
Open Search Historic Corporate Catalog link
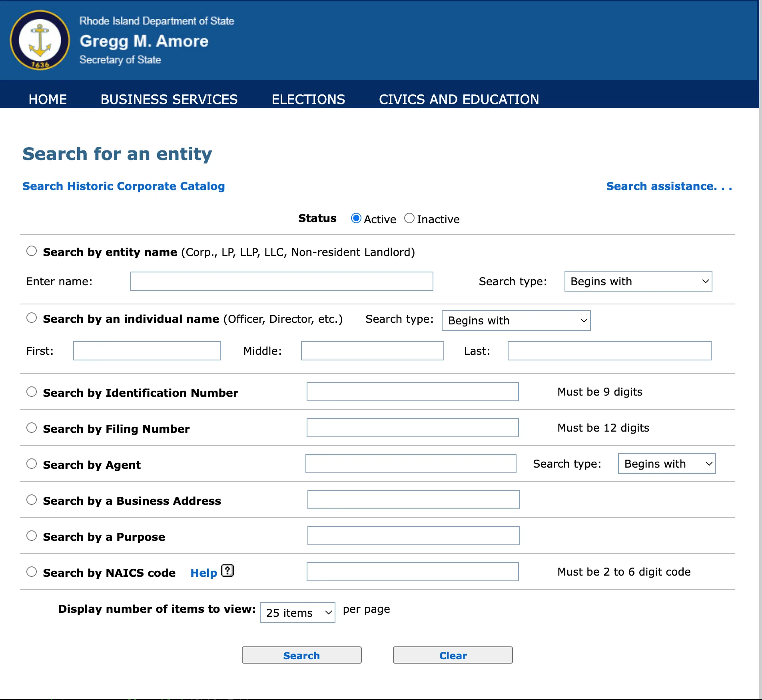(x=124, y=186)
